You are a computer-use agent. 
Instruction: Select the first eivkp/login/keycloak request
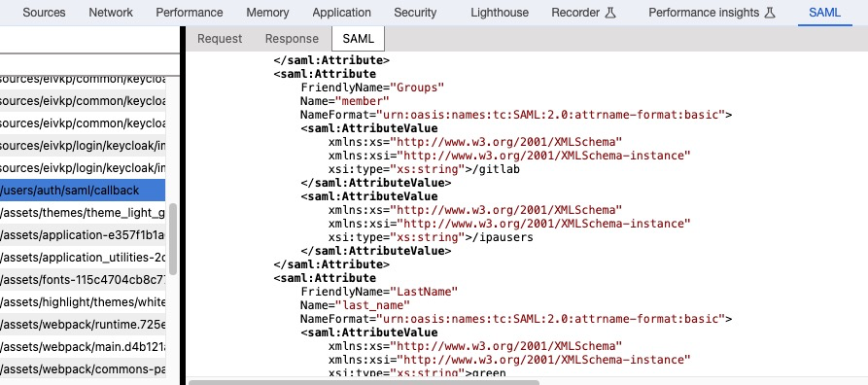[x=83, y=145]
